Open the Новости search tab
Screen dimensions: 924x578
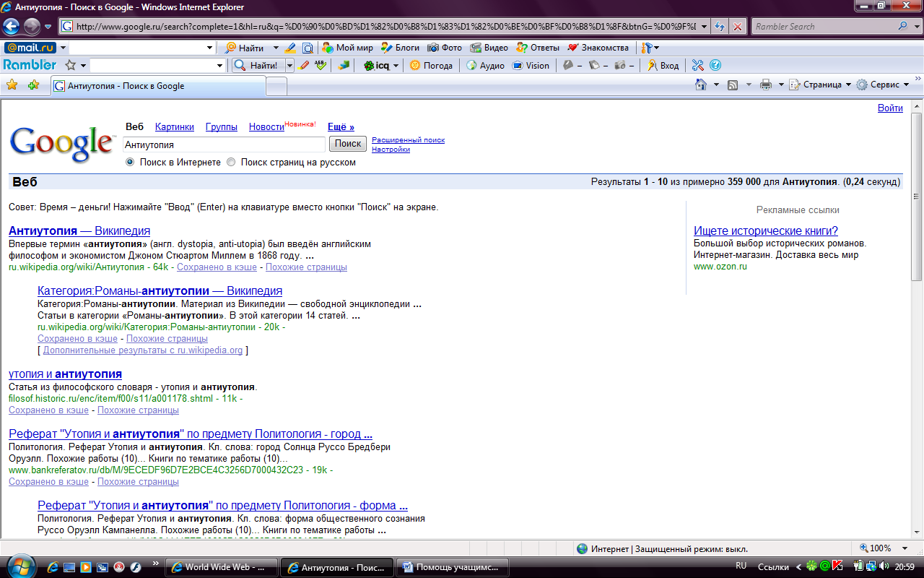click(x=266, y=126)
